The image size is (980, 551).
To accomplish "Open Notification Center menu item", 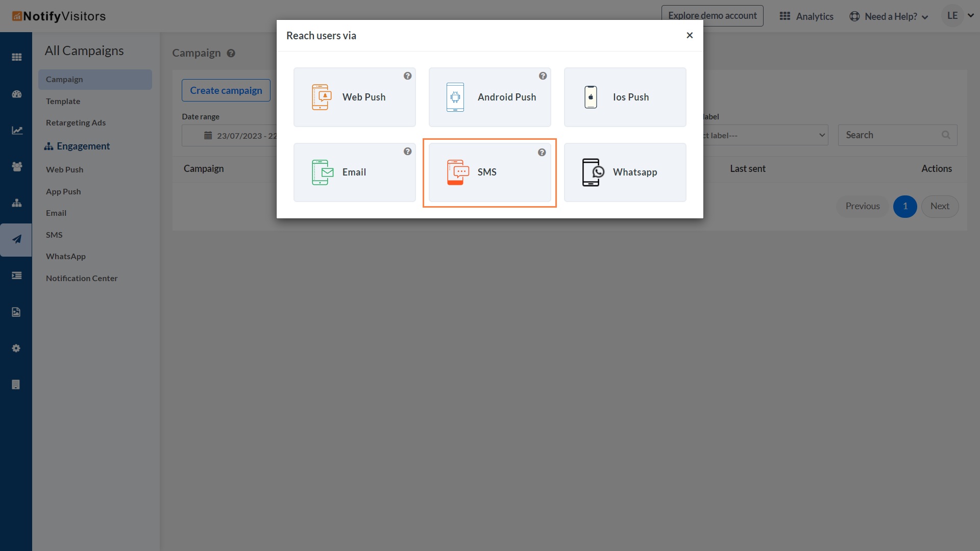I will [82, 279].
